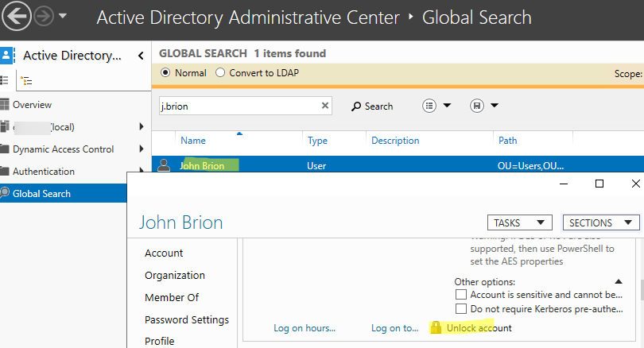Open the navigation history dropdown arrow
The image size is (644, 348).
pos(63,16)
